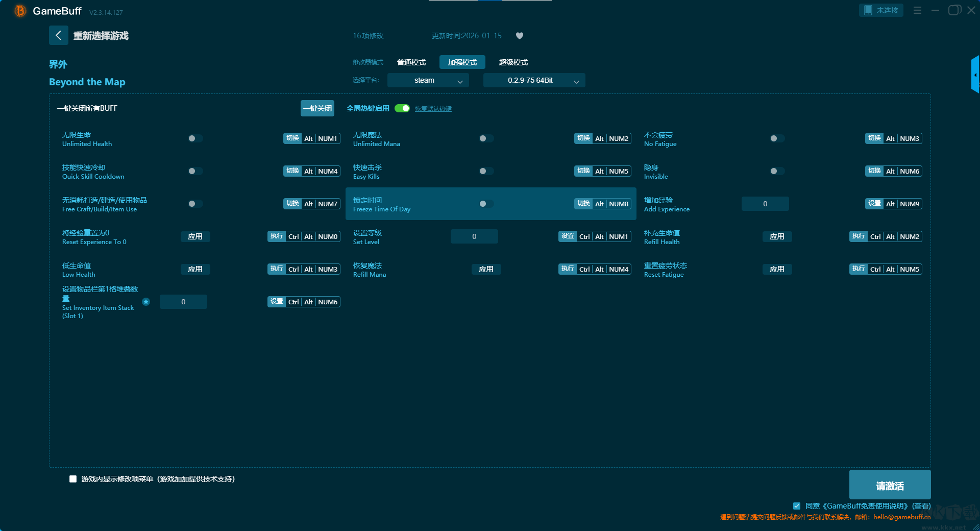This screenshot has width=980, height=531.
Task: Click the 更新时间:2026-01-15 update date text
Action: pos(467,36)
